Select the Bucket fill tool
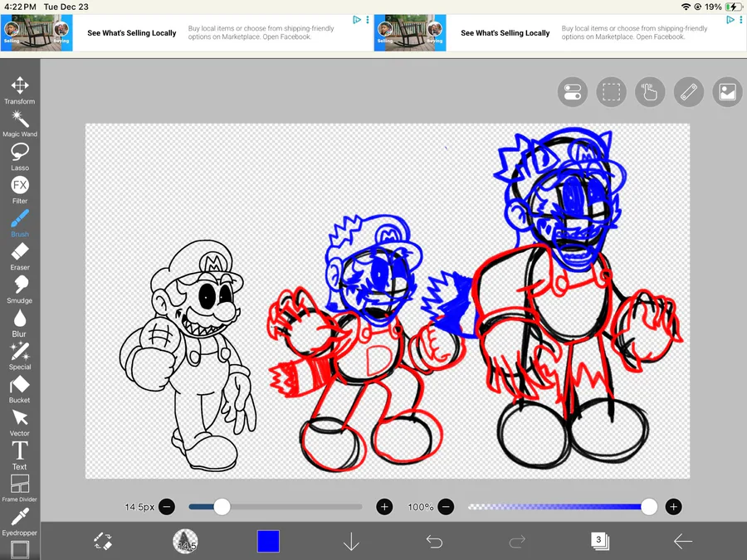This screenshot has height=560, width=747. coord(20,390)
